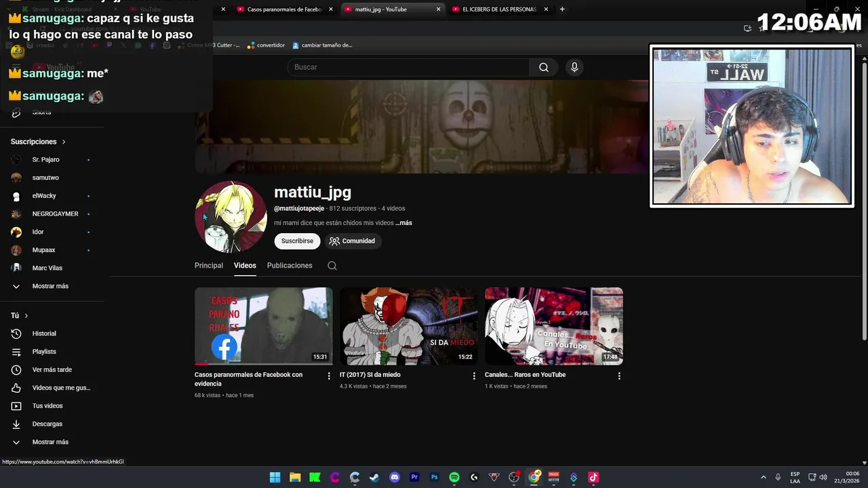The image size is (868, 488).
Task: Activate voice search microphone icon
Action: click(x=574, y=67)
